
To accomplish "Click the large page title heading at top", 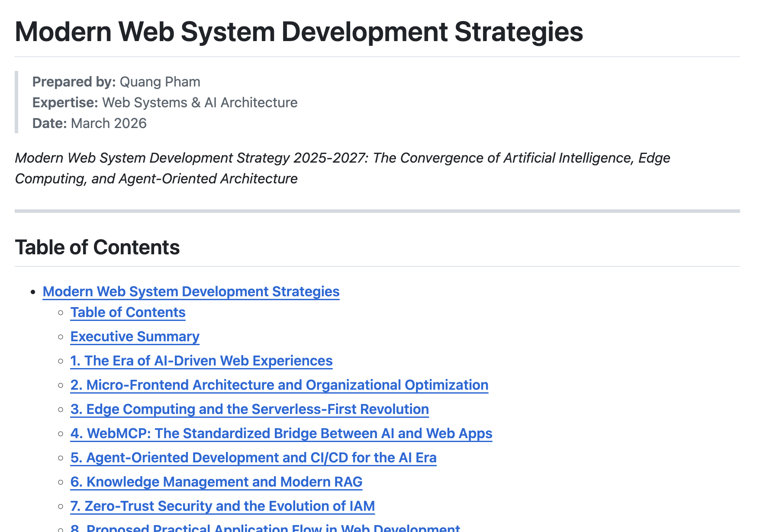I will tap(299, 32).
